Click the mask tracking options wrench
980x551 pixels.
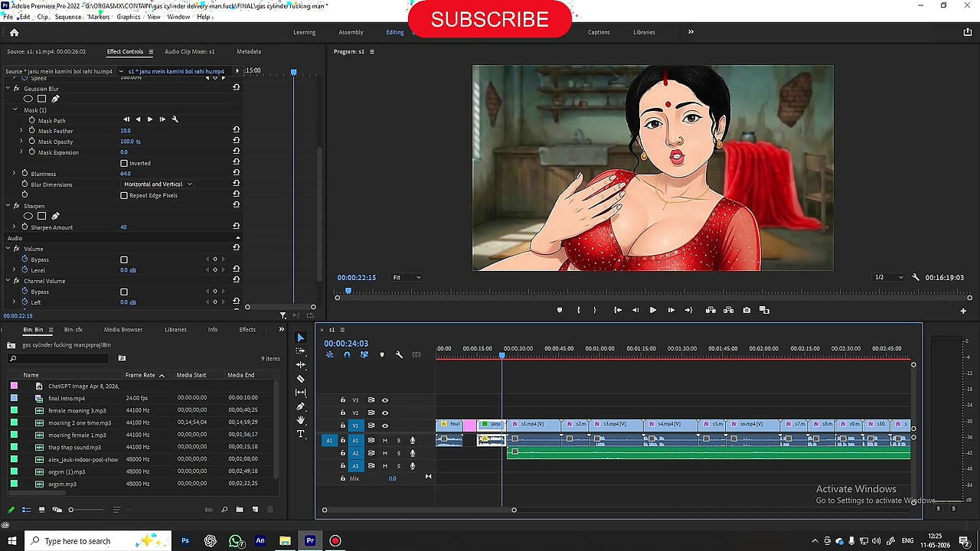pos(175,119)
